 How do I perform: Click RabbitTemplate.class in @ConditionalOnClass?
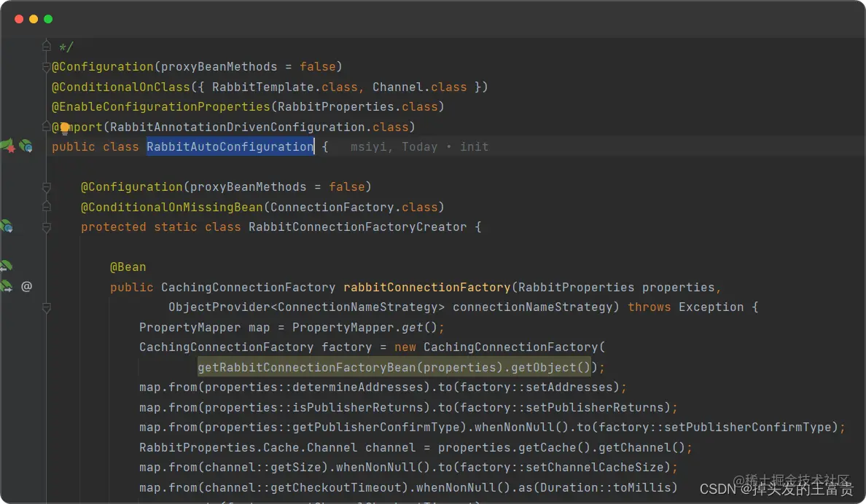pos(285,87)
